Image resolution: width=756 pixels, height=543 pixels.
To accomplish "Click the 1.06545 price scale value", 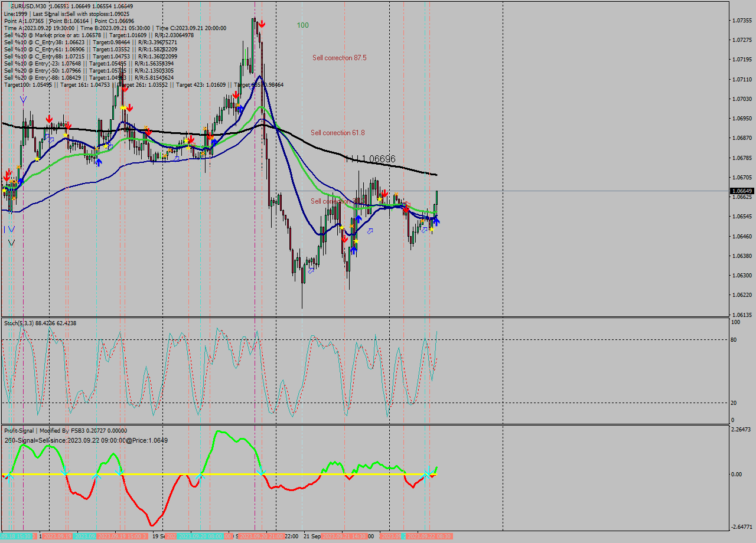I will pos(741,216).
